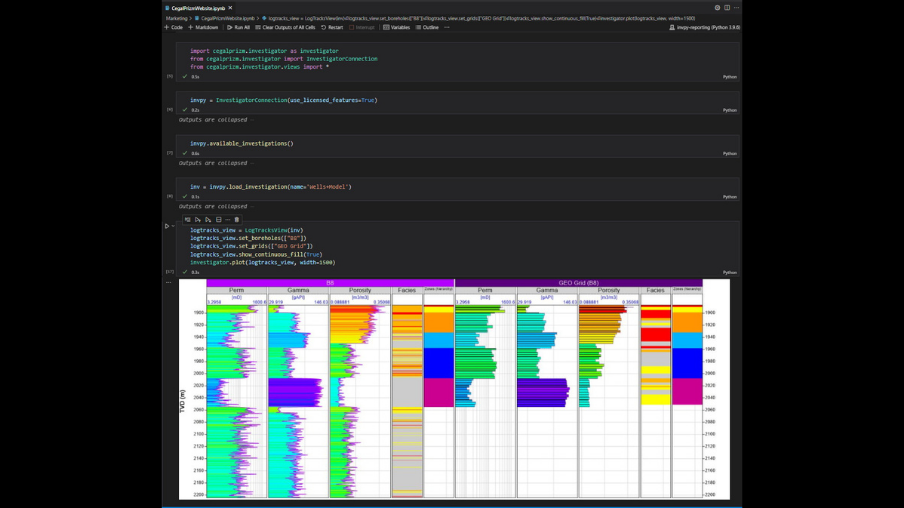Click the GEO Grid Facies track header
The height and width of the screenshot is (508, 904).
pyautogui.click(x=655, y=291)
